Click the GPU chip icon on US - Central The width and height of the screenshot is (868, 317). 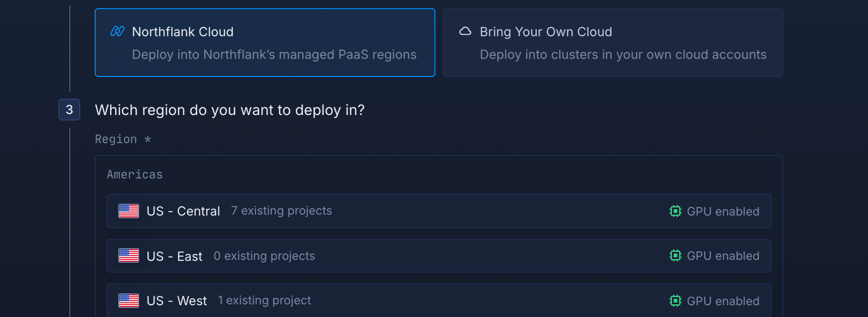pos(675,211)
